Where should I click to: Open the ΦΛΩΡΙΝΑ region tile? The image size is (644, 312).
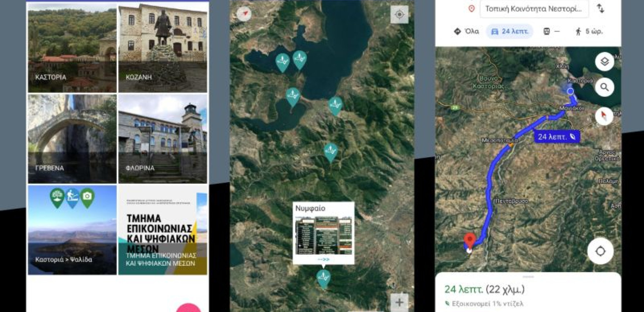coord(163,139)
